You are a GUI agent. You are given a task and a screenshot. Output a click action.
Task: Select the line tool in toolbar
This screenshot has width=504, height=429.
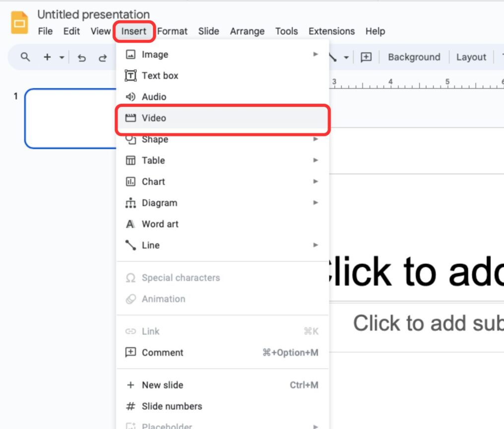tap(333, 57)
